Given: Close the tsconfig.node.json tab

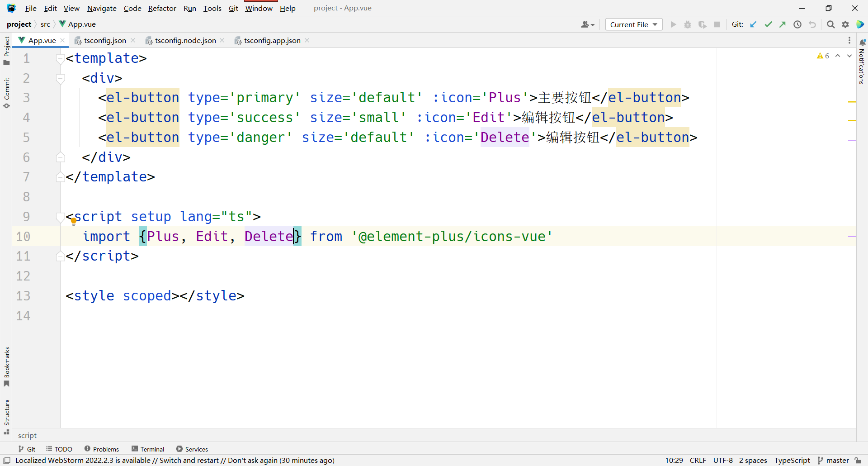Looking at the screenshot, I should click(x=222, y=40).
